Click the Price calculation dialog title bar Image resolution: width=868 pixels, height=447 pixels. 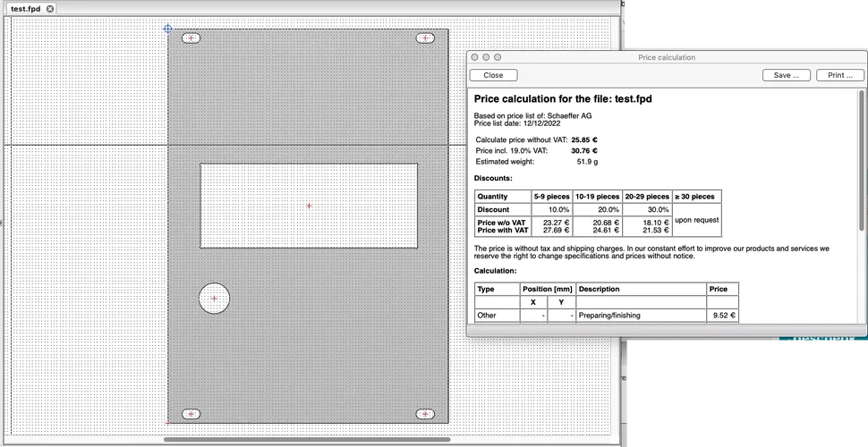pyautogui.click(x=666, y=57)
